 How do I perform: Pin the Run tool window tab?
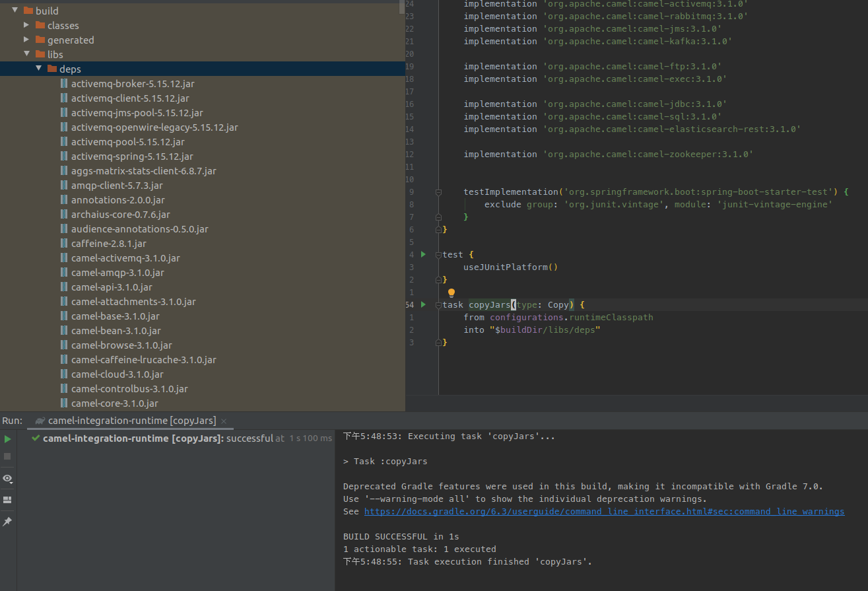(x=8, y=521)
